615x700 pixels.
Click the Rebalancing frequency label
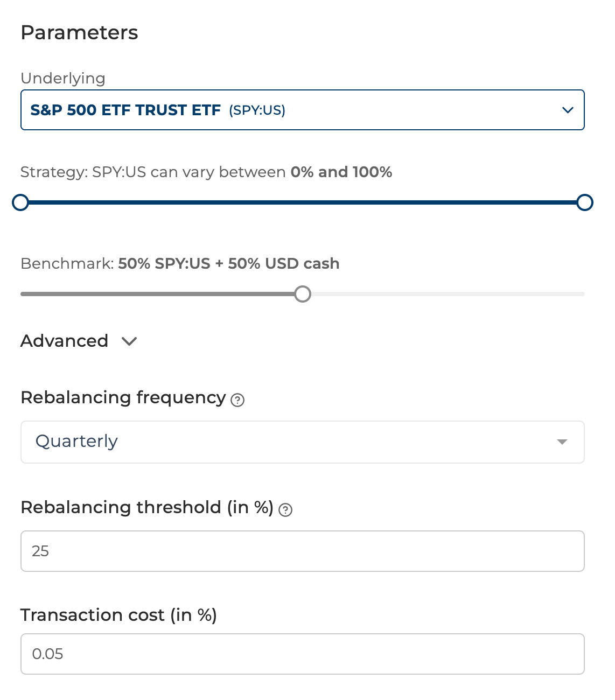click(x=123, y=398)
